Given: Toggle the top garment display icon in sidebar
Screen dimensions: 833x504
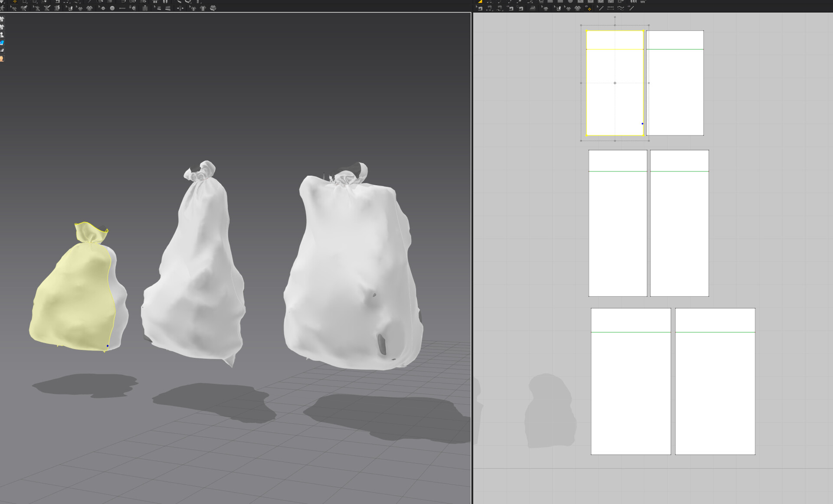Looking at the screenshot, I should pyautogui.click(x=2, y=19).
